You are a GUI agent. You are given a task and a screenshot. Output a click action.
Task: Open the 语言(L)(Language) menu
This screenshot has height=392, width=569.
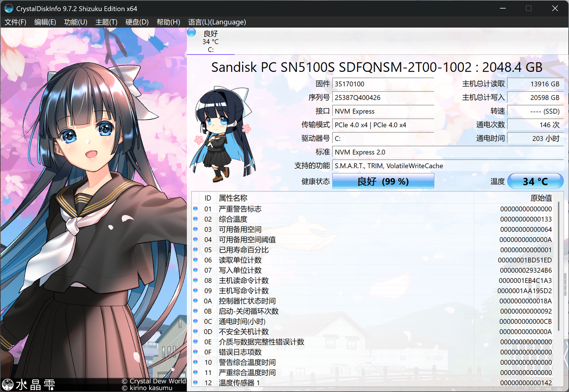[217, 22]
